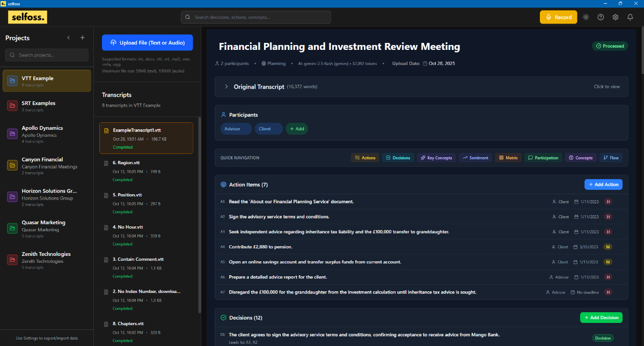The width and height of the screenshot is (644, 346).
Task: Focus the Search projects input field
Action: click(x=47, y=55)
